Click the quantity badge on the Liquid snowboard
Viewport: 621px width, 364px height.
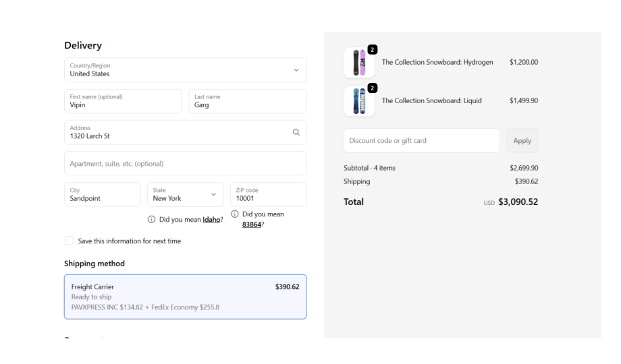pos(373,88)
